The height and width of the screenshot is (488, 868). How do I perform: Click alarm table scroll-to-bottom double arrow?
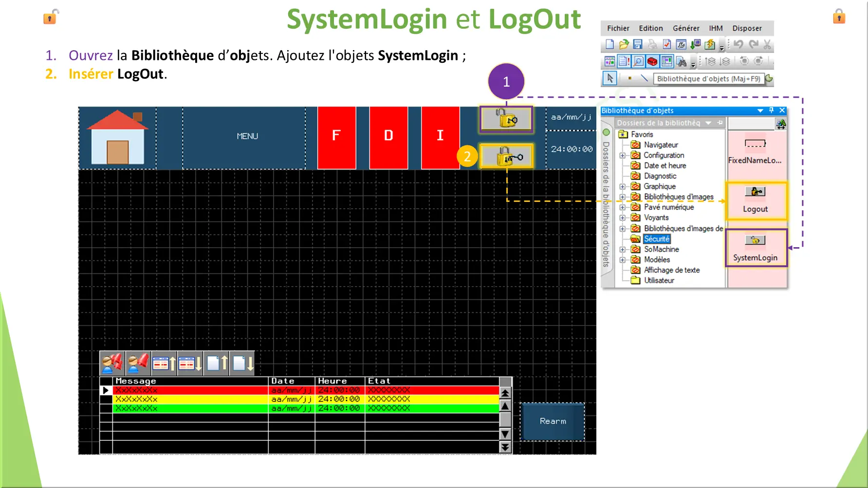coord(505,447)
